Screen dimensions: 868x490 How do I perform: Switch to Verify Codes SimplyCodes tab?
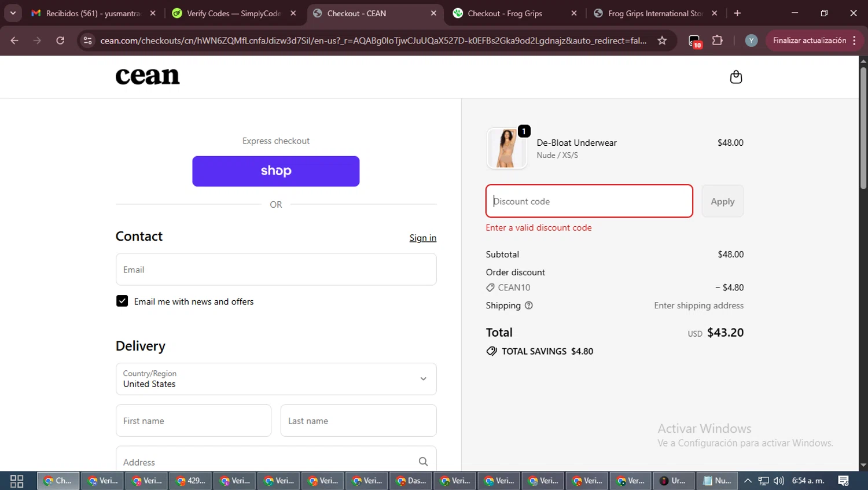click(x=234, y=13)
